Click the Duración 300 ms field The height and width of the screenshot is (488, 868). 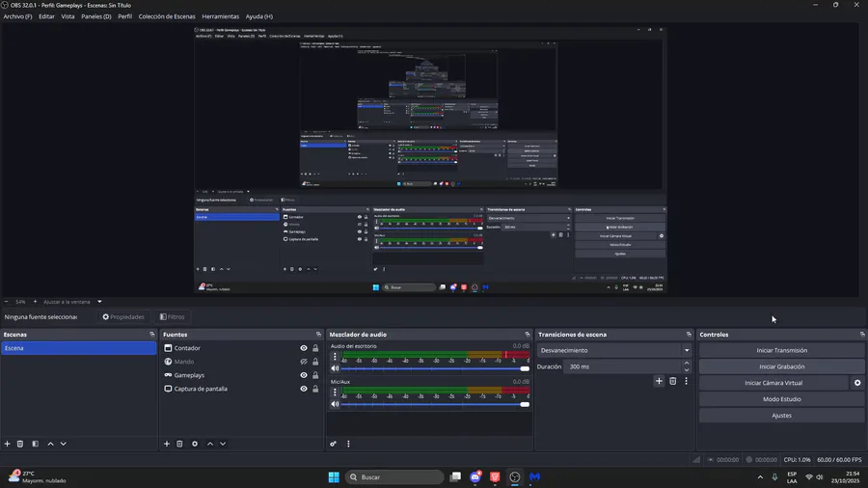pos(623,366)
